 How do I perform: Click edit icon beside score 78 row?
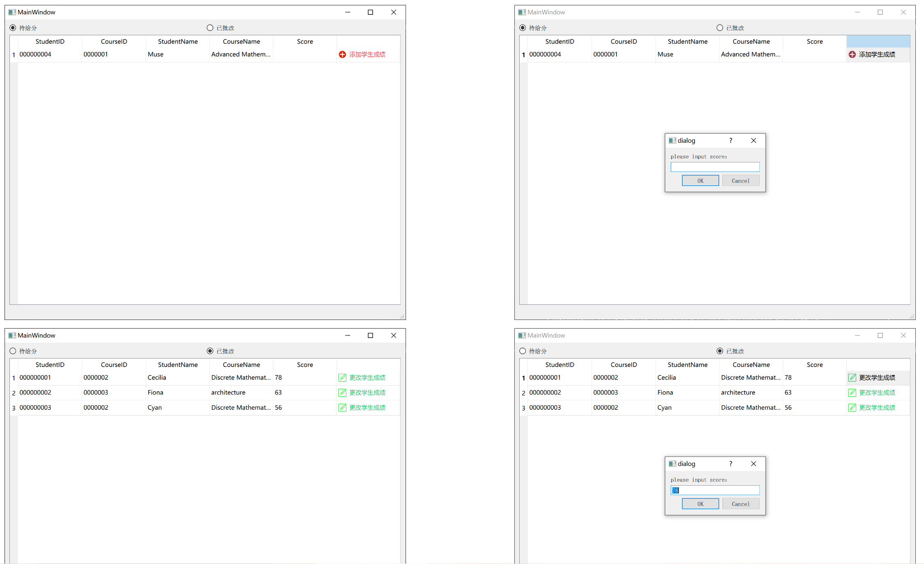click(853, 377)
